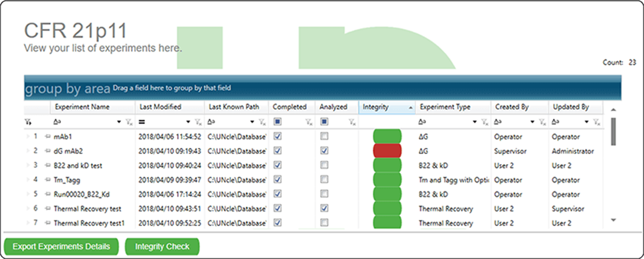Uncheck the Completed checkbox for mAb1
This screenshot has width=644, height=259.
[x=276, y=136]
